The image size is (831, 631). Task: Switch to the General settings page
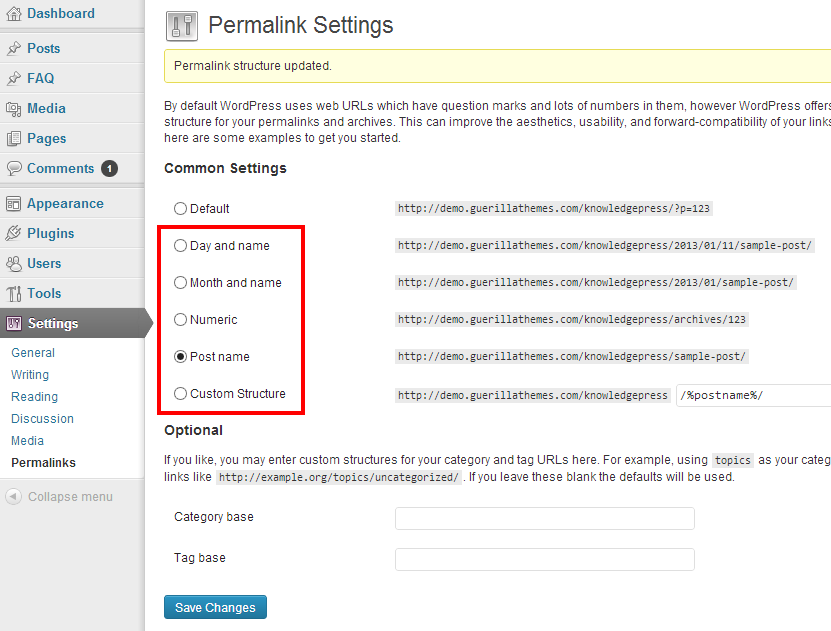pyautogui.click(x=32, y=352)
